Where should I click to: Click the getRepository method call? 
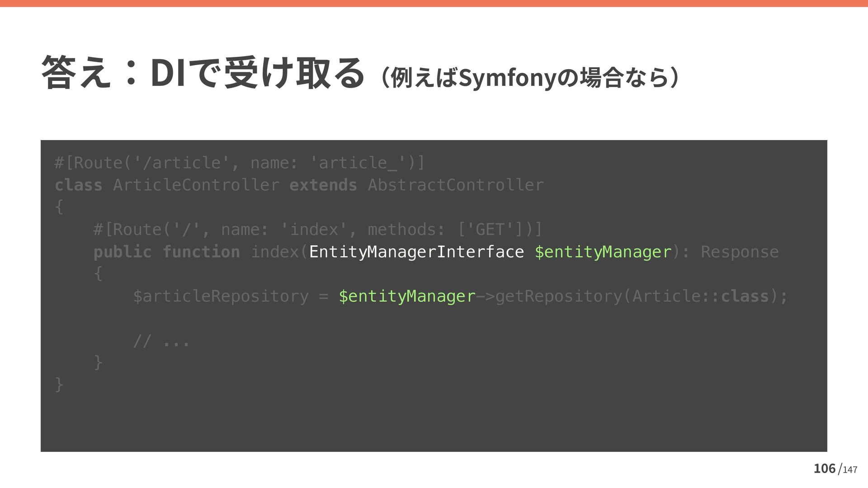pyautogui.click(x=559, y=296)
